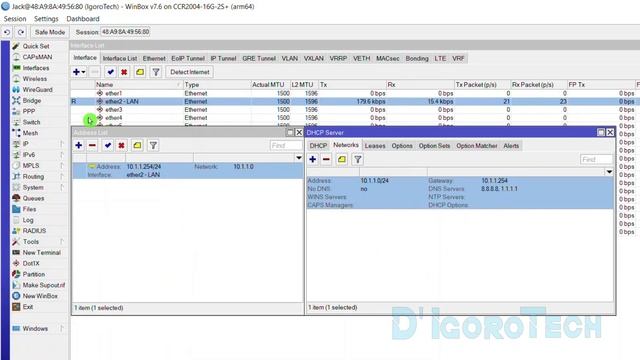640x360 pixels.
Task: Enable selected interface with checkmark
Action: pyautogui.click(x=110, y=72)
